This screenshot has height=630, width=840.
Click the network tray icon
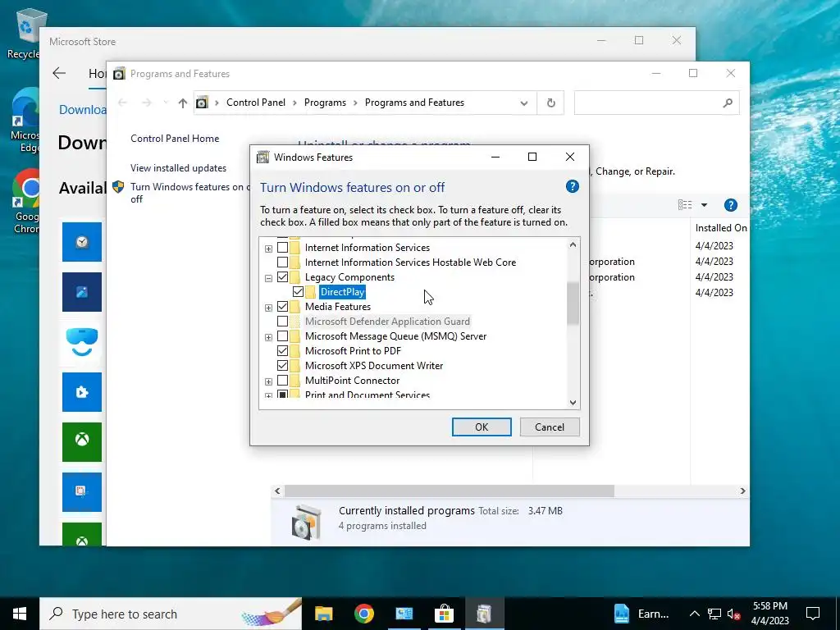coord(714,614)
